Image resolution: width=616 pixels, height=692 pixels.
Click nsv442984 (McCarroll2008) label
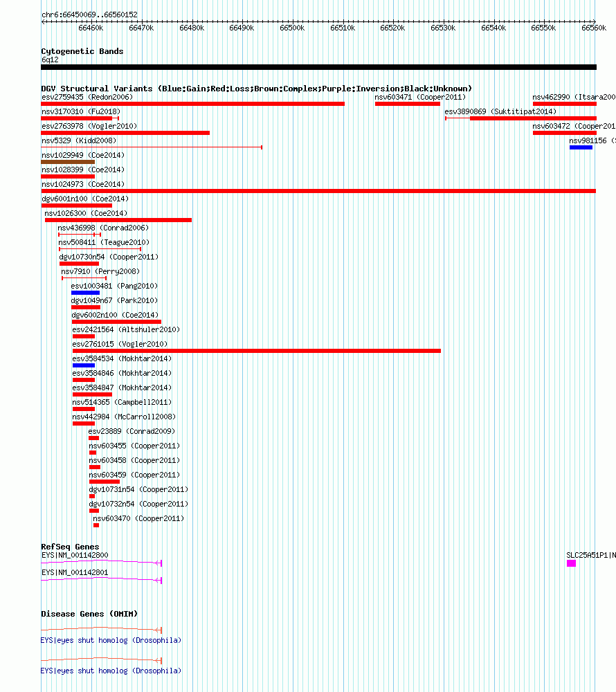(x=125, y=417)
